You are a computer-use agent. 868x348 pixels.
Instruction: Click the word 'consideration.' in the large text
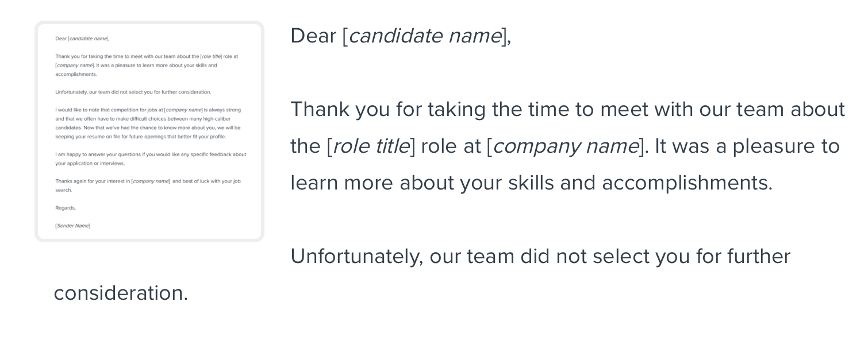pos(121,293)
